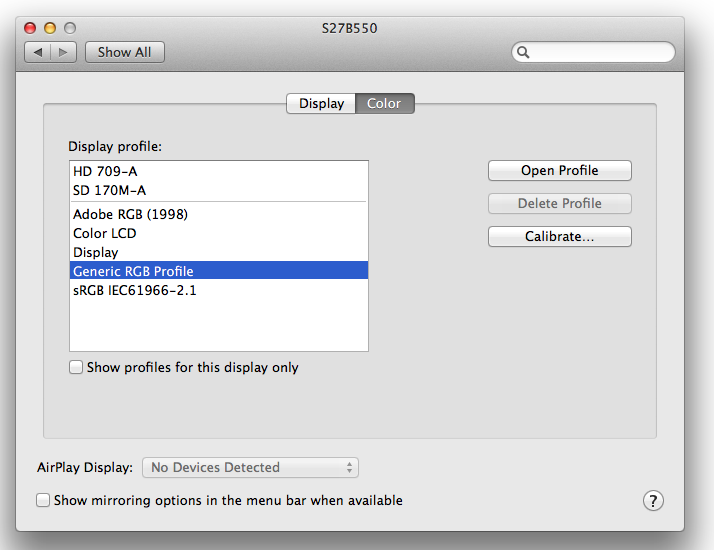
Task: Select the HD 709-A profile
Action: [105, 171]
